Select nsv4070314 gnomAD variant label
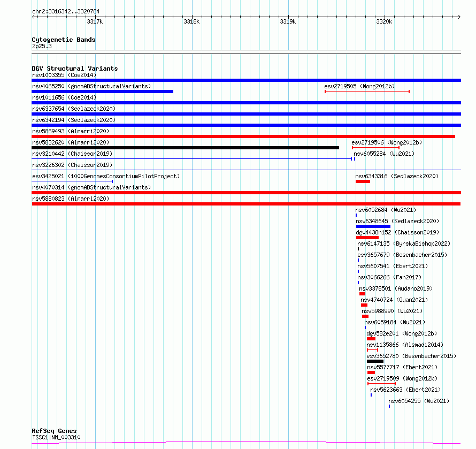476x449 pixels. pos(91,187)
